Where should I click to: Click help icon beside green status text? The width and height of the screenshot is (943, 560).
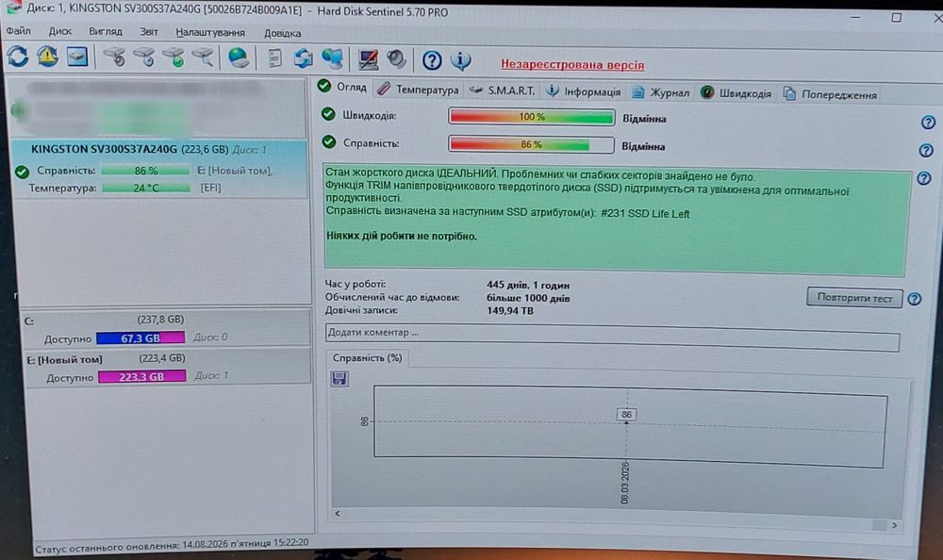[924, 178]
